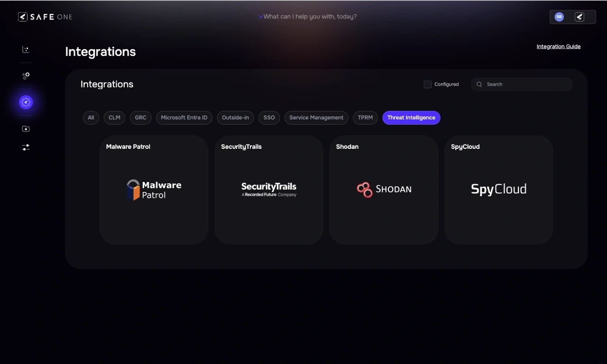607x364 pixels.
Task: Click the sparkle icon beside assistant prompt
Action: coord(260,17)
